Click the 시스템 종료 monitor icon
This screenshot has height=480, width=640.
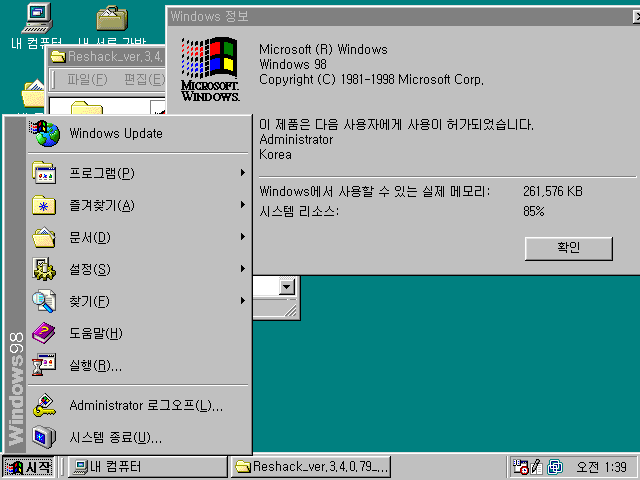pos(44,437)
